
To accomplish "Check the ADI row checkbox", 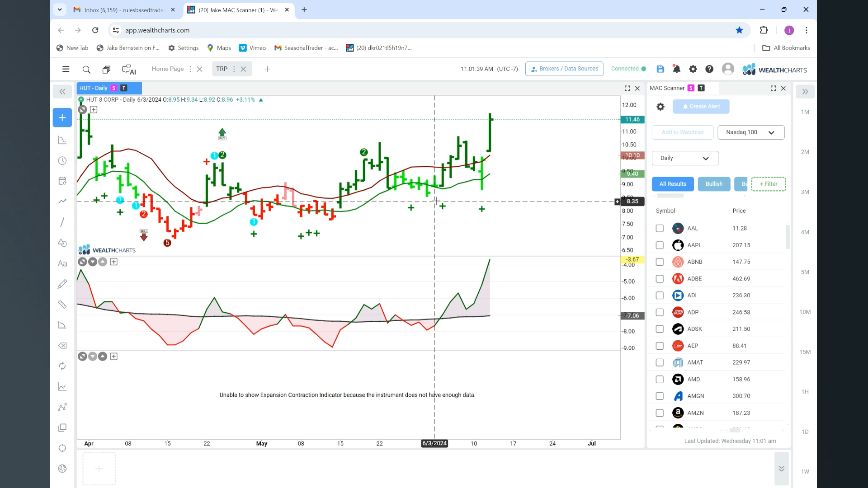I will point(660,296).
